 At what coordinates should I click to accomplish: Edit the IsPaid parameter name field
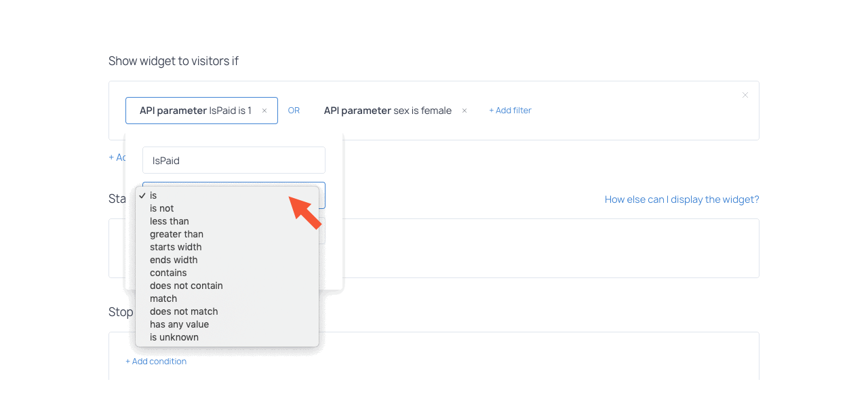pyautogui.click(x=233, y=160)
